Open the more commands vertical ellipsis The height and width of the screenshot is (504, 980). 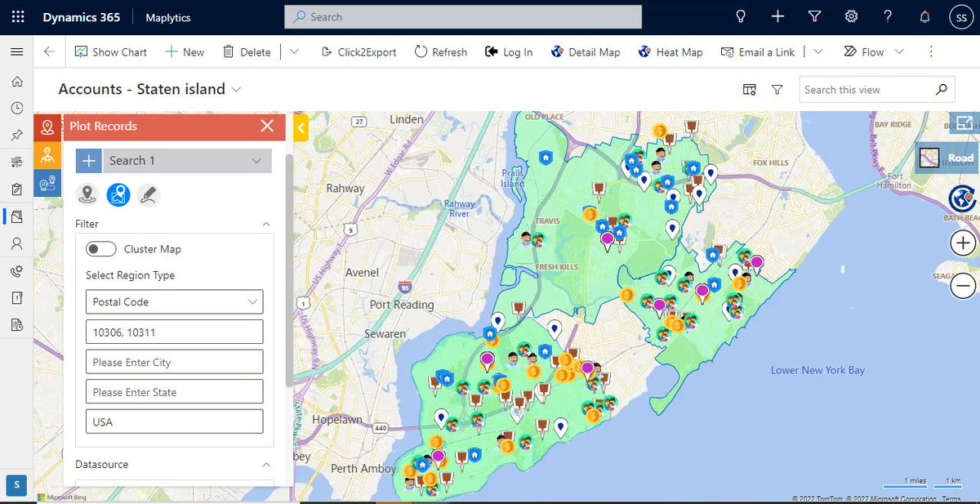[x=931, y=51]
